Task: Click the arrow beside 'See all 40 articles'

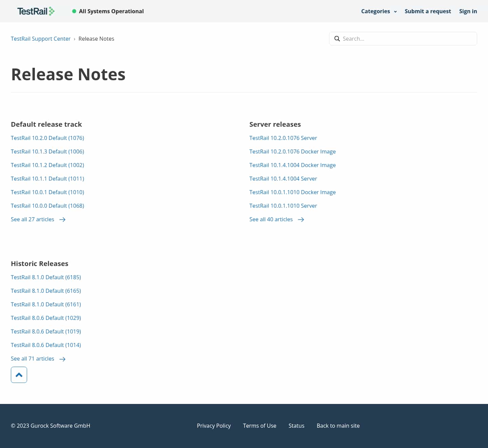Action: coord(301,220)
